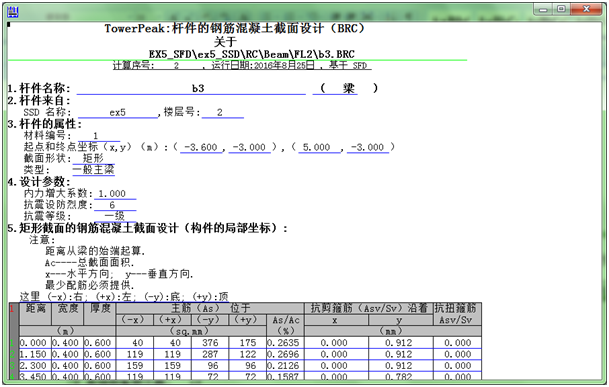Image resolution: width=609 pixels, height=387 pixels.
Task: Select start x coordinate -3.600
Action: (201, 147)
